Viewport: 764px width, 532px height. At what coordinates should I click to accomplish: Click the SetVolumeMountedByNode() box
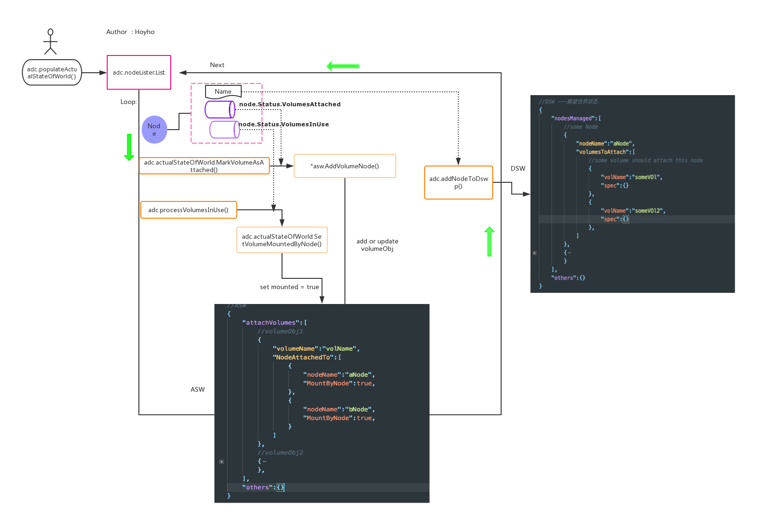[x=282, y=240]
